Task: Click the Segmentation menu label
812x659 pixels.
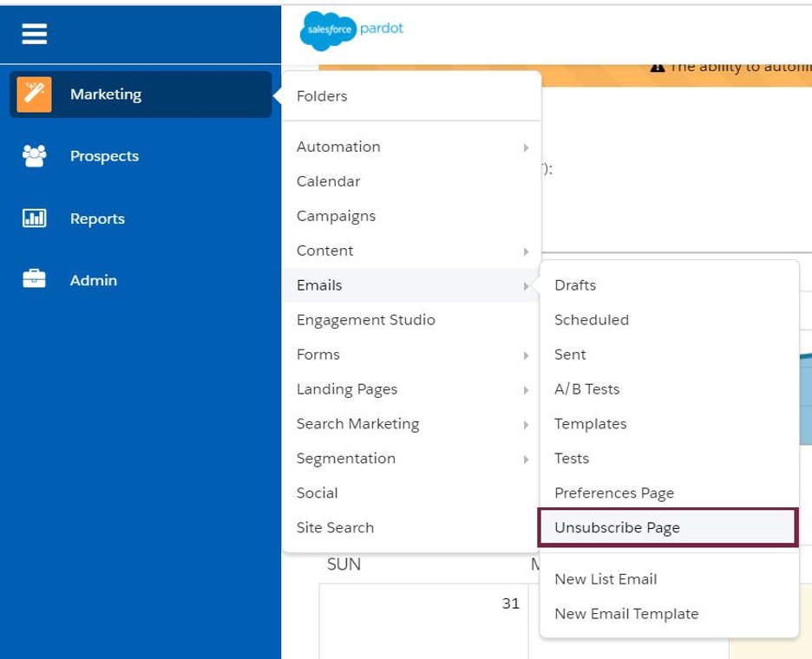Action: pos(346,459)
